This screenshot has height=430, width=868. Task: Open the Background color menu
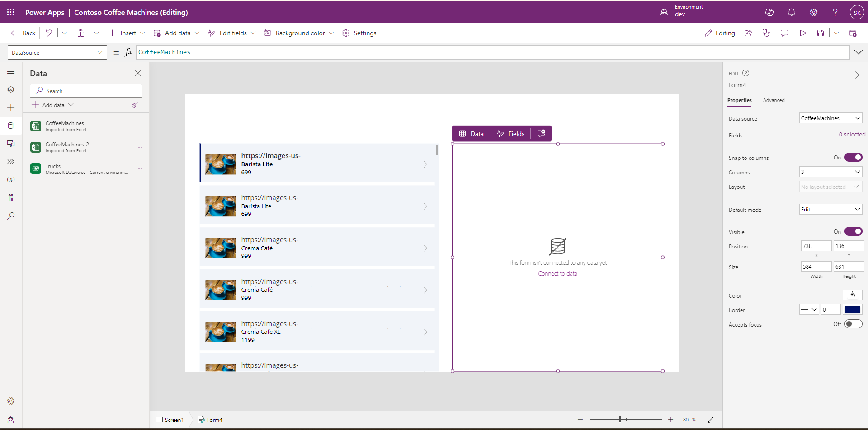299,33
